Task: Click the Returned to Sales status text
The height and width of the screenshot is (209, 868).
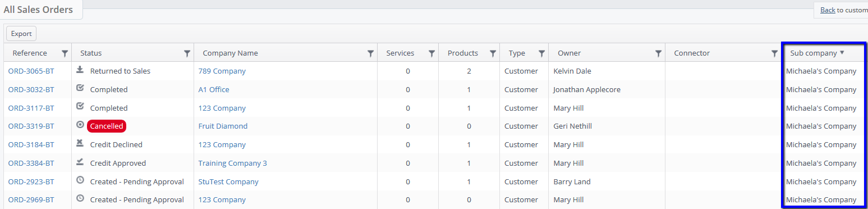Action: click(x=120, y=71)
